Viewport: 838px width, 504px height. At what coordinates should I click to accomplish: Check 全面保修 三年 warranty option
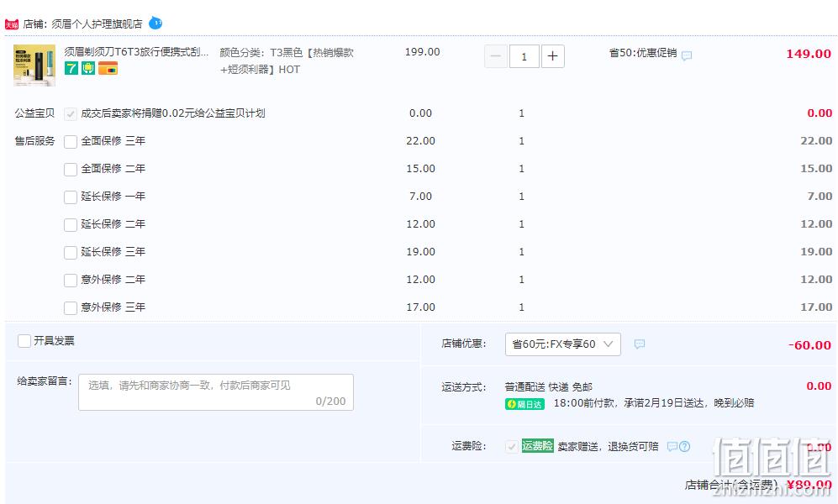coord(71,141)
